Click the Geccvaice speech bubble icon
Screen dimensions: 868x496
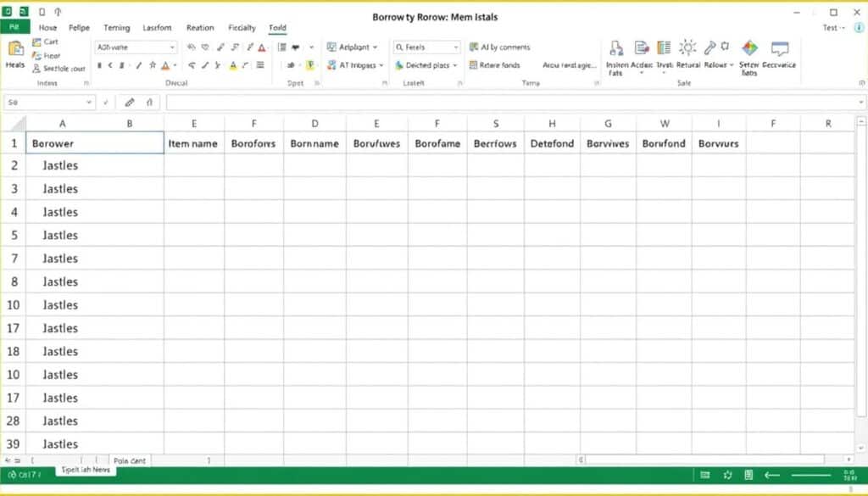(780, 48)
